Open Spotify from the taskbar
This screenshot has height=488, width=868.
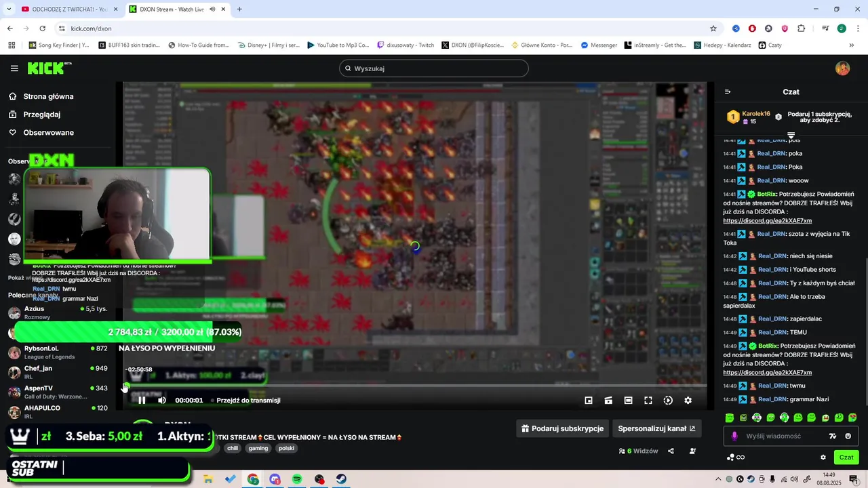pos(297,479)
